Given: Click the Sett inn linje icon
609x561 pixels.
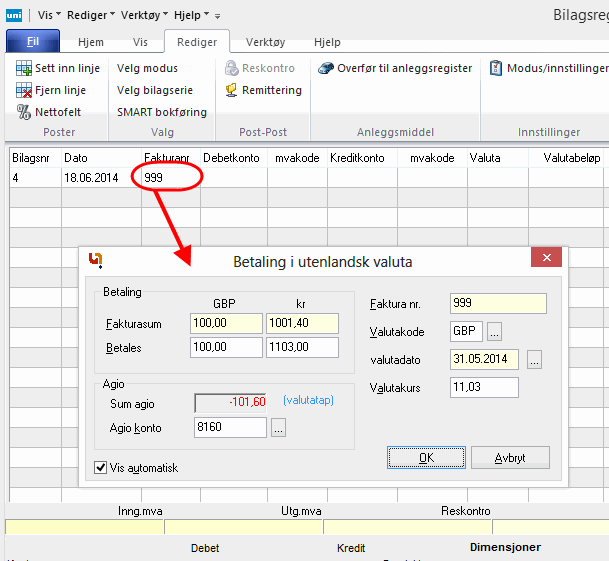Looking at the screenshot, I should click(24, 68).
